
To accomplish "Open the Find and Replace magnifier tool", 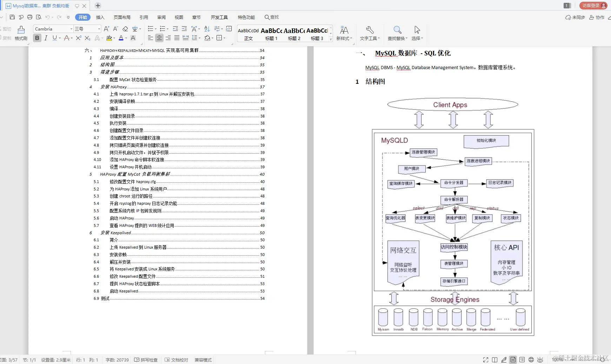I will [x=397, y=33].
